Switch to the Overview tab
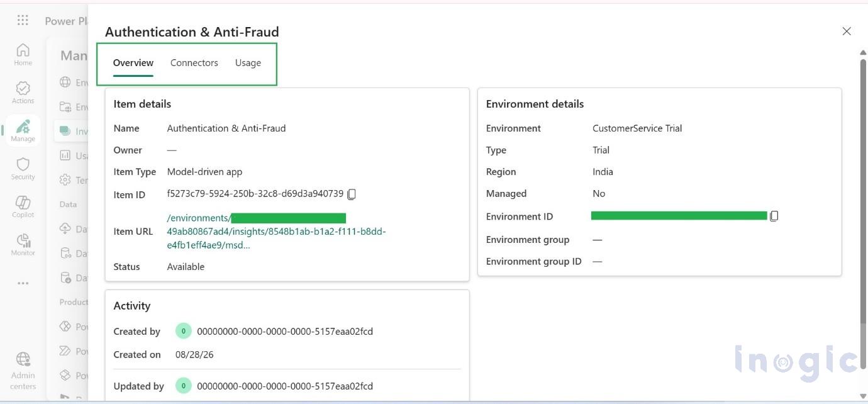This screenshot has width=868, height=404. click(133, 63)
